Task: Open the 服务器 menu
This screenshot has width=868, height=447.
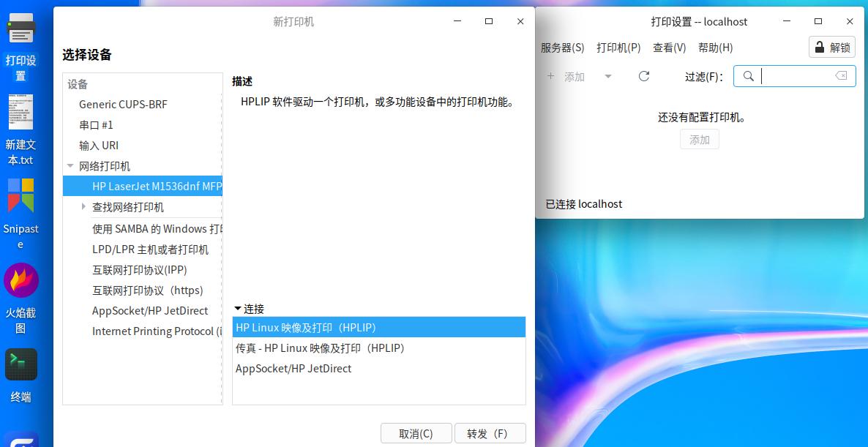Action: click(561, 48)
